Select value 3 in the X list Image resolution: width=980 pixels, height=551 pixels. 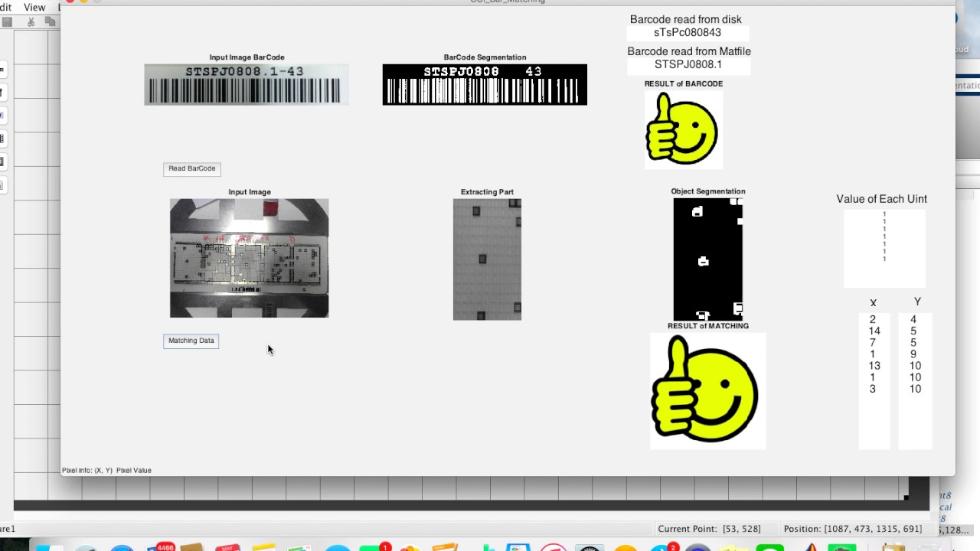click(x=873, y=389)
